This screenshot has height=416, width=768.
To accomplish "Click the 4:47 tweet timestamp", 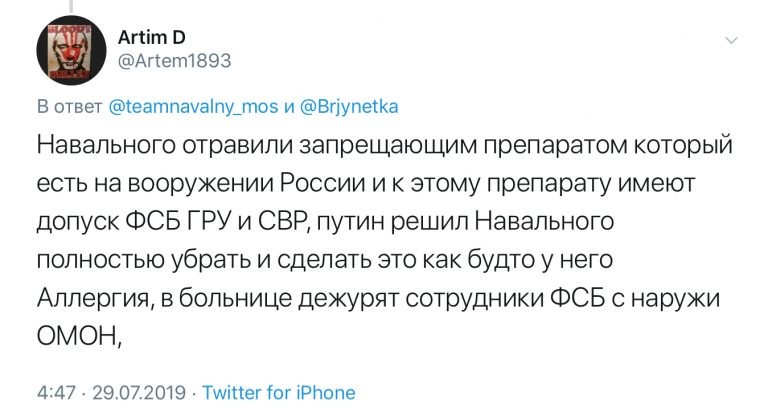I will (55, 392).
